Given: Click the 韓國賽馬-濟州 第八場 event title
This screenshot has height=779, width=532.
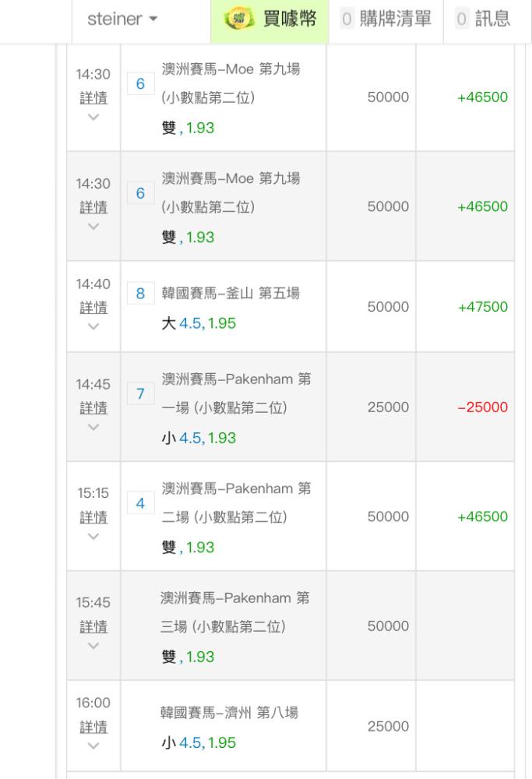Looking at the screenshot, I should [x=229, y=713].
